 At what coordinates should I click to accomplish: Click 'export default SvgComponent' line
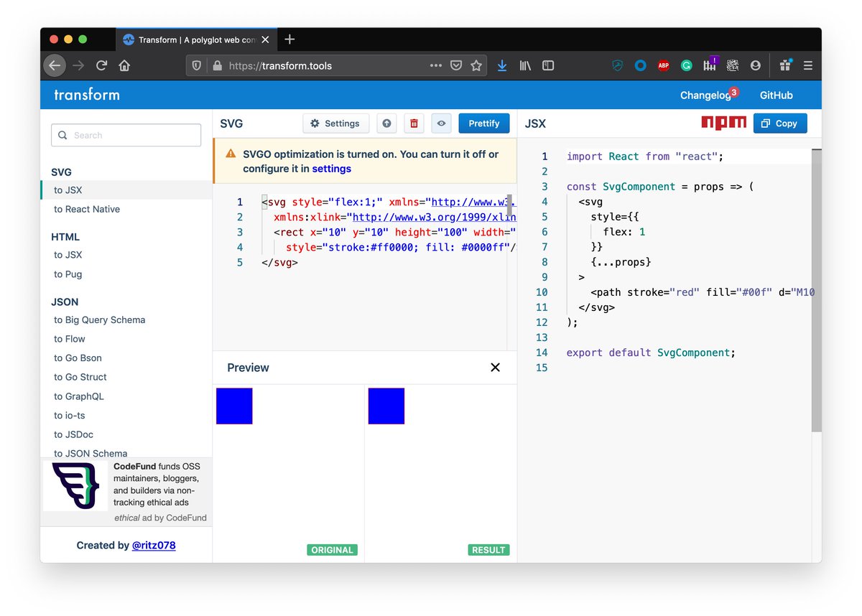click(x=651, y=353)
